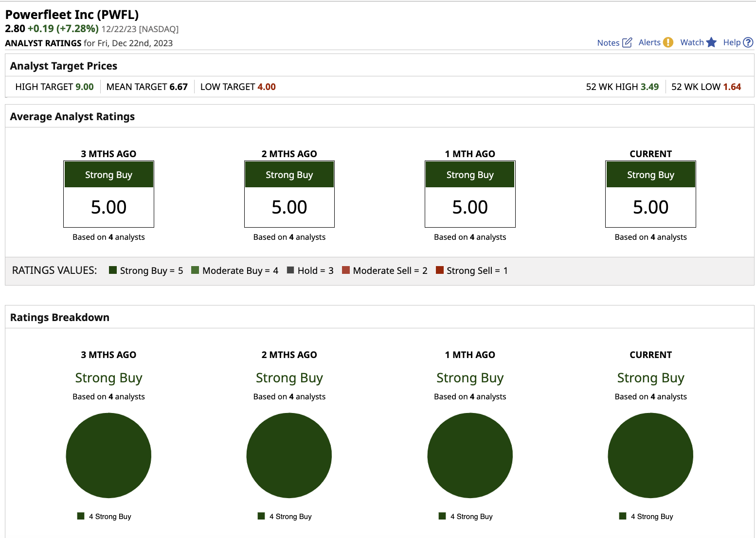Click the blue Watch star icon
The image size is (756, 538).
(x=711, y=42)
